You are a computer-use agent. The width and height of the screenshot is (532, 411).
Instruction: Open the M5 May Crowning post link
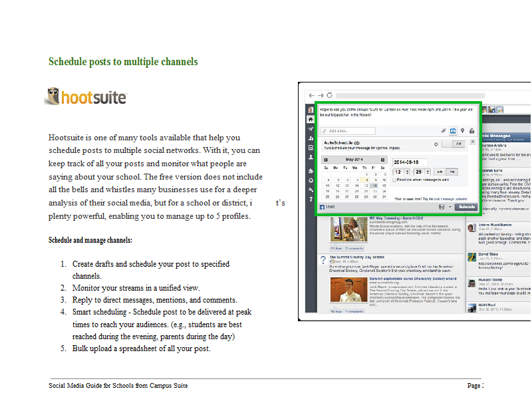(x=396, y=218)
